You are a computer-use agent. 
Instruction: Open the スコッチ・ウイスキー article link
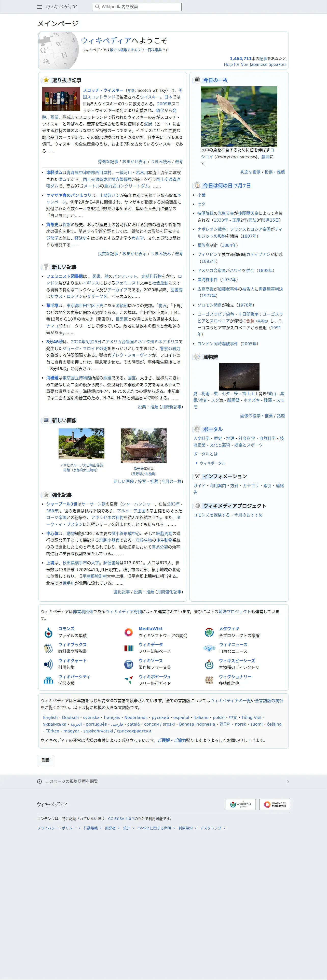click(x=103, y=91)
